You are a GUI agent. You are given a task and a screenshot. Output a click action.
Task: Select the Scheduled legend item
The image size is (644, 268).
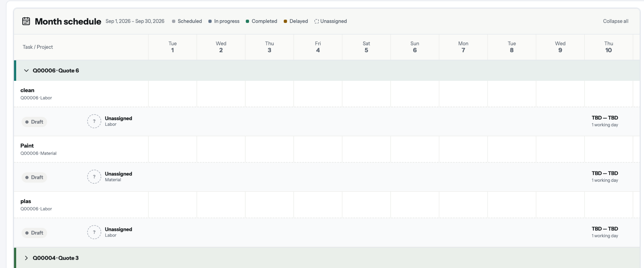click(187, 21)
